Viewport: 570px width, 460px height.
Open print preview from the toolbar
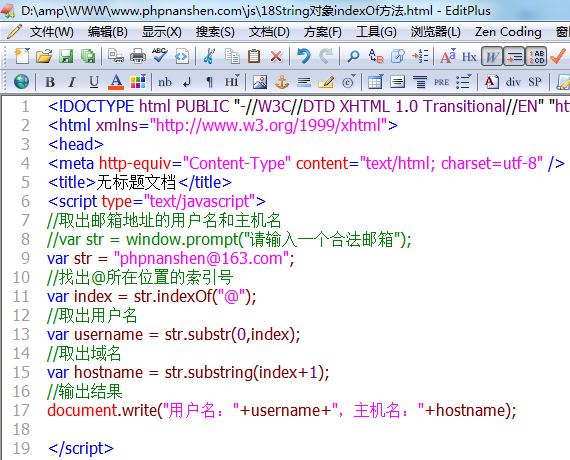click(116, 56)
